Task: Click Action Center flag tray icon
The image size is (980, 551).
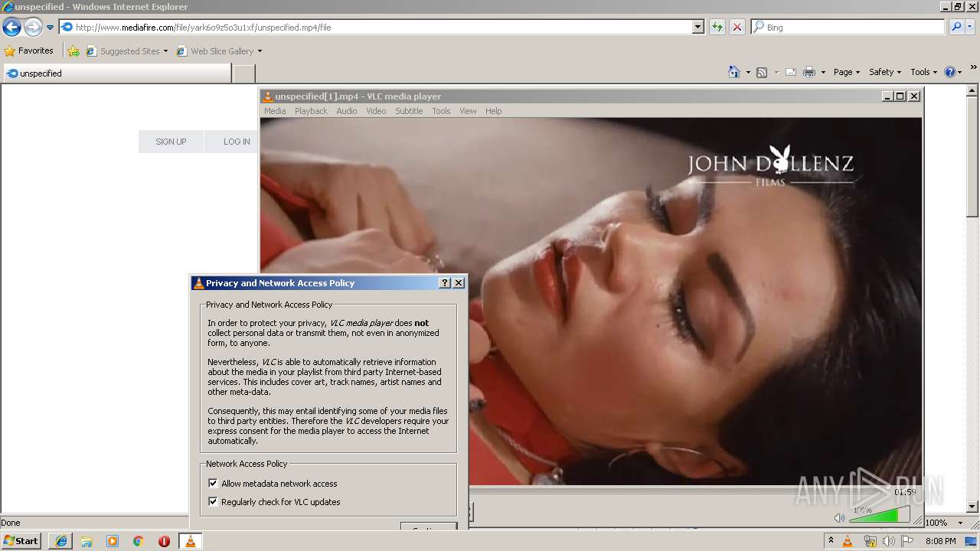Action: point(907,541)
